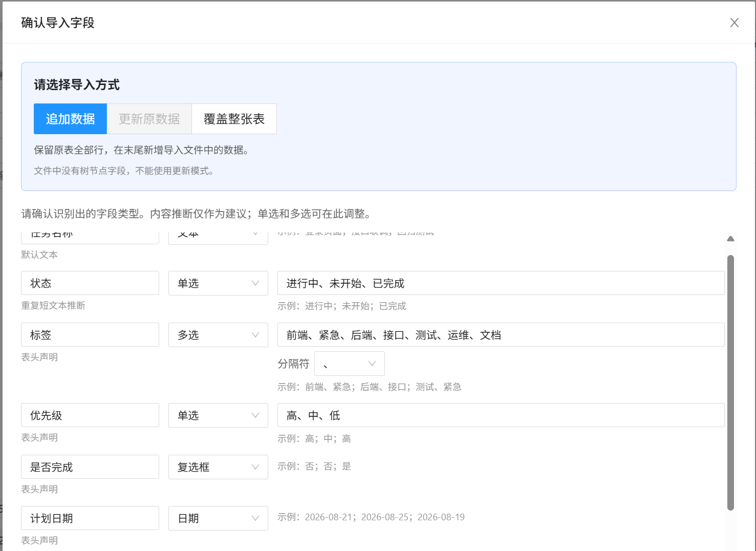Open type dropdown for 标签 field
Viewport: 756px width, 551px height.
pos(218,335)
